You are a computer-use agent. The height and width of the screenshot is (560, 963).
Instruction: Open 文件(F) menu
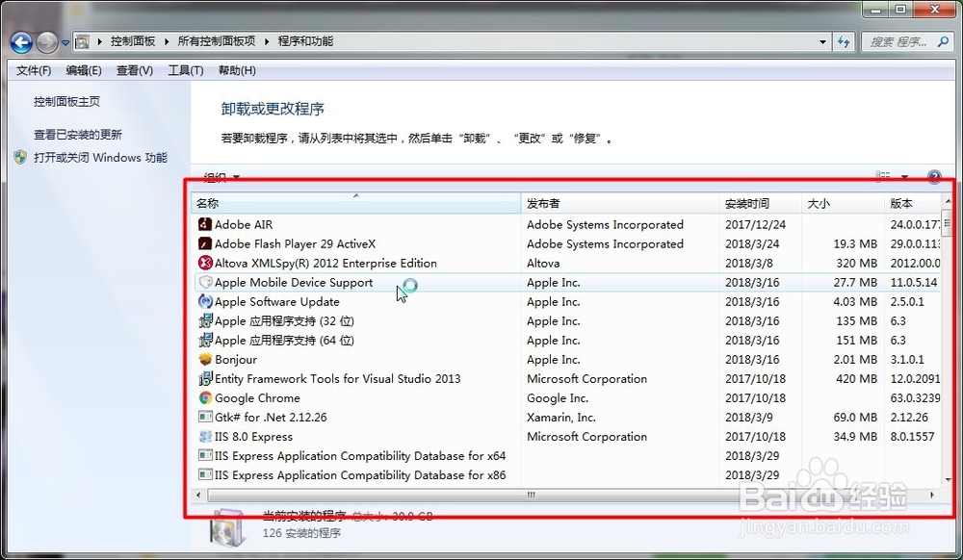click(33, 70)
